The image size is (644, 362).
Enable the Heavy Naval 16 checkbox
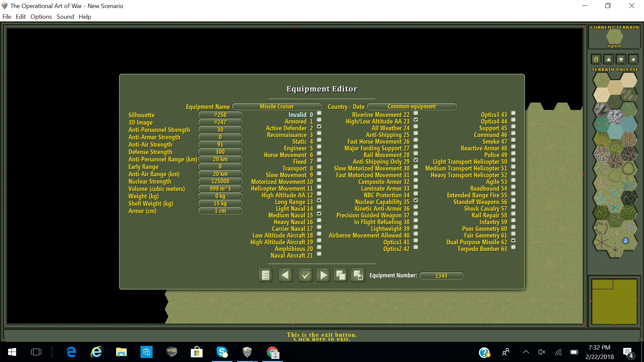(319, 220)
